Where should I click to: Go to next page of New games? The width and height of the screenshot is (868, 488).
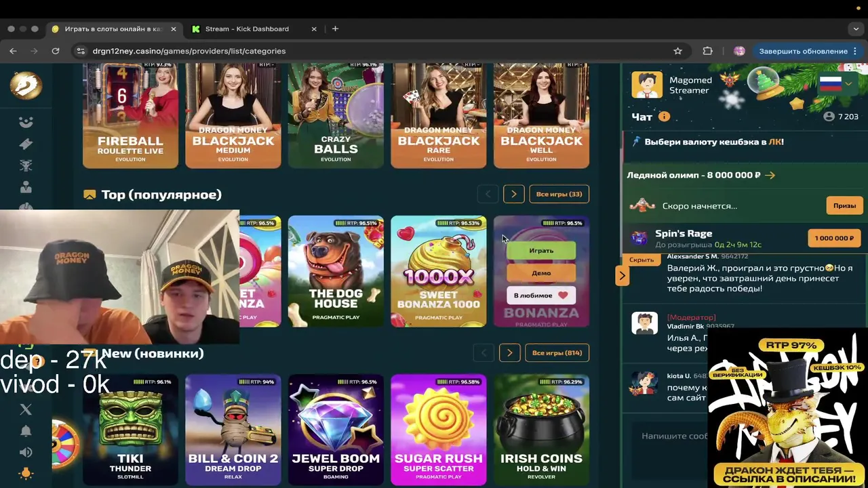click(509, 352)
